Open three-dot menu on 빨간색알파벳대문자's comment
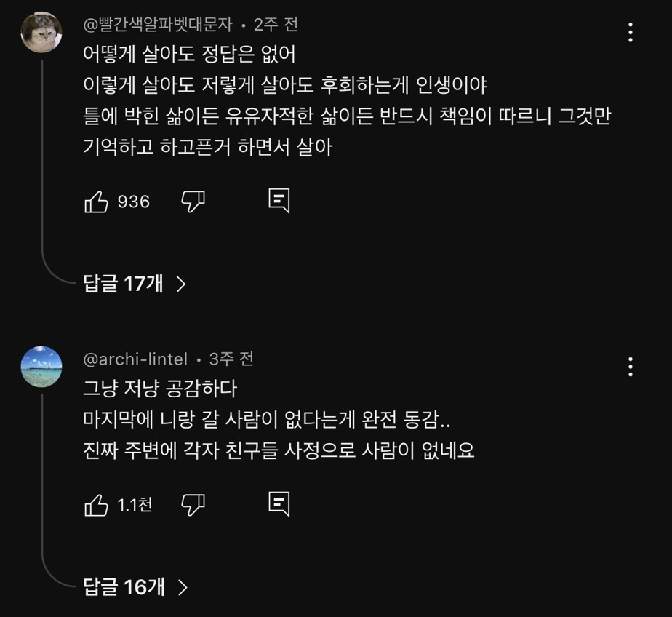Screen dimensions: 672x617 pyautogui.click(x=630, y=32)
